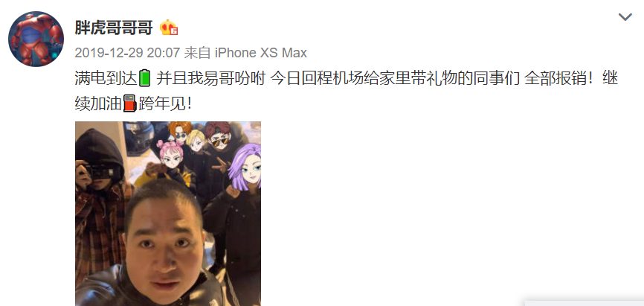Click the purple-haired cartoon face in photo

(x=245, y=168)
